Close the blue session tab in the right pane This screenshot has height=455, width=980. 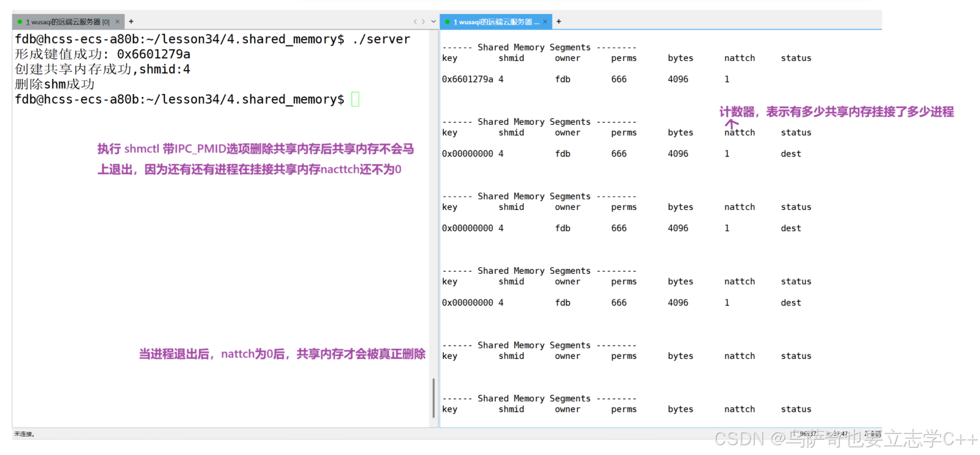[545, 22]
